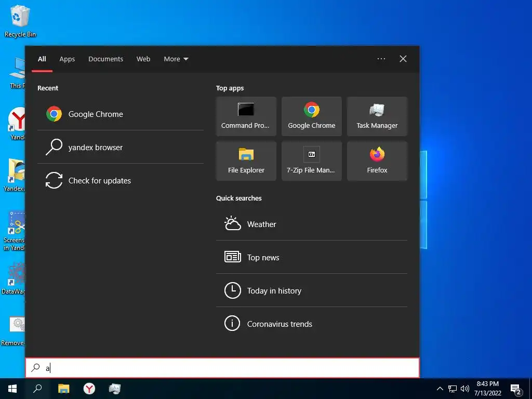This screenshot has height=399, width=532.
Task: Open Task Manager icon on the taskbar
Action: [x=115, y=389]
